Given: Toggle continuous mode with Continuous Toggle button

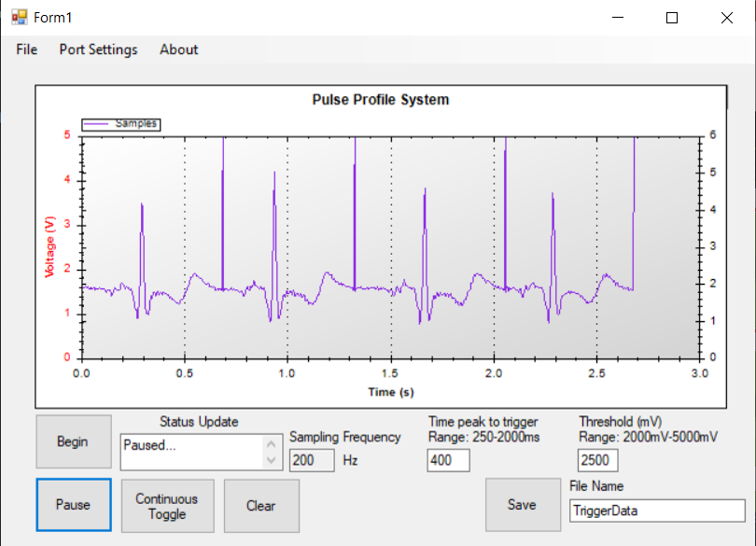Looking at the screenshot, I should click(x=167, y=506).
